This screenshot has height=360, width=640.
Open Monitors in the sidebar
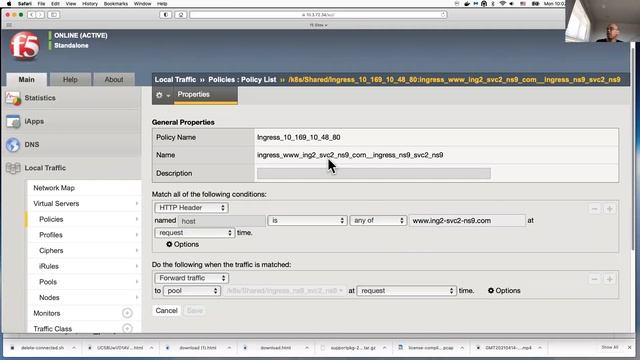click(47, 313)
